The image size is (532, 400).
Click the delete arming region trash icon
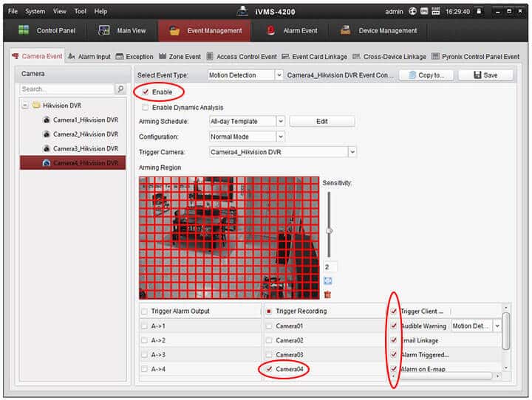tap(328, 294)
